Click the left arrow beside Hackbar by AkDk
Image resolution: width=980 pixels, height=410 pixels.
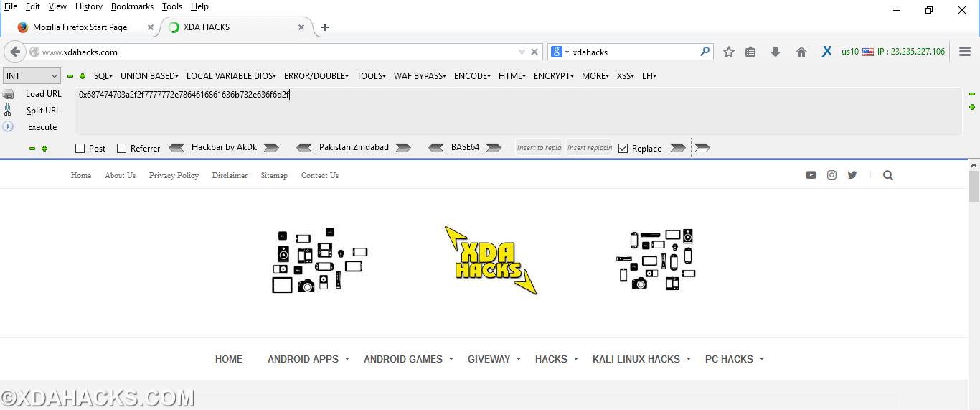point(176,148)
